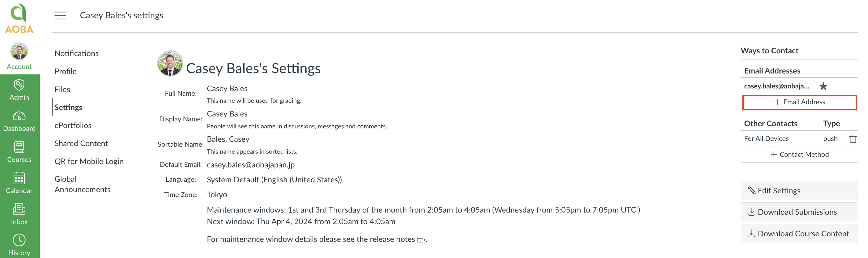Expand QR for Mobile Login
The height and width of the screenshot is (258, 868).
click(x=89, y=161)
